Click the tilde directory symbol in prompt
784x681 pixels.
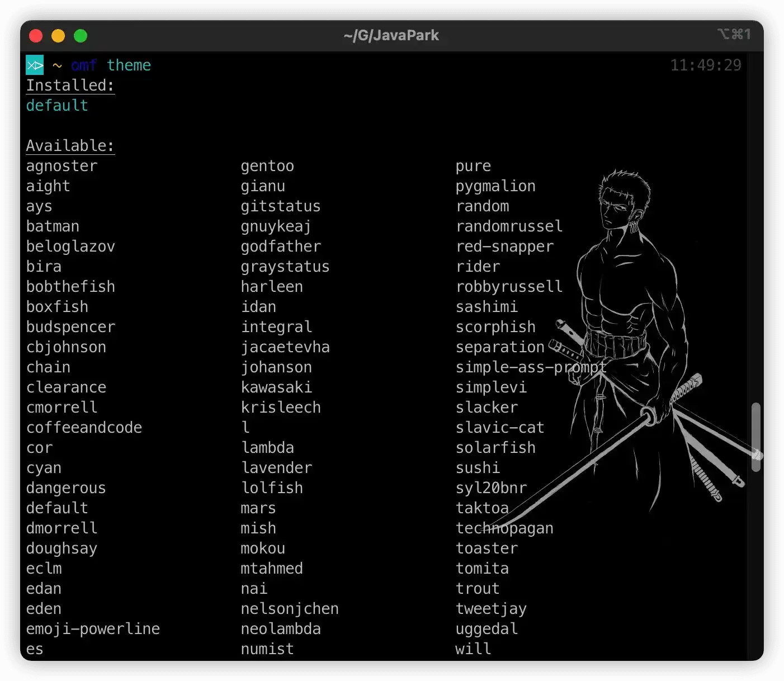point(57,66)
